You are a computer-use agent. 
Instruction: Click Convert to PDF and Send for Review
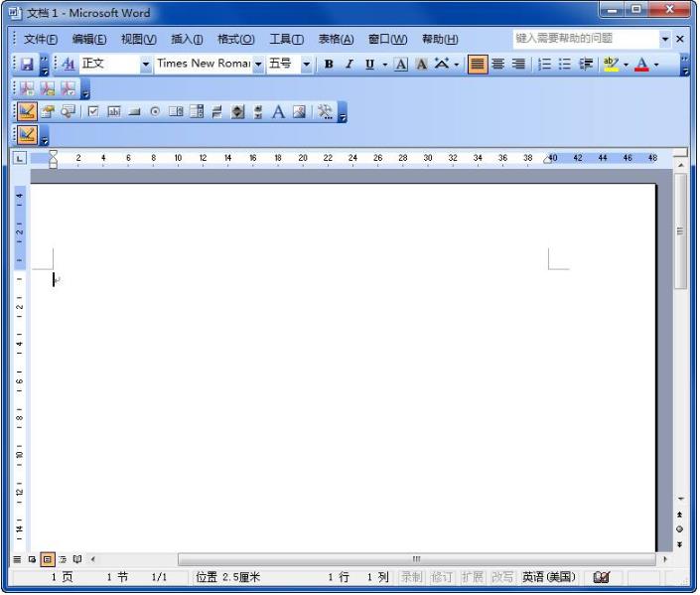click(x=69, y=88)
